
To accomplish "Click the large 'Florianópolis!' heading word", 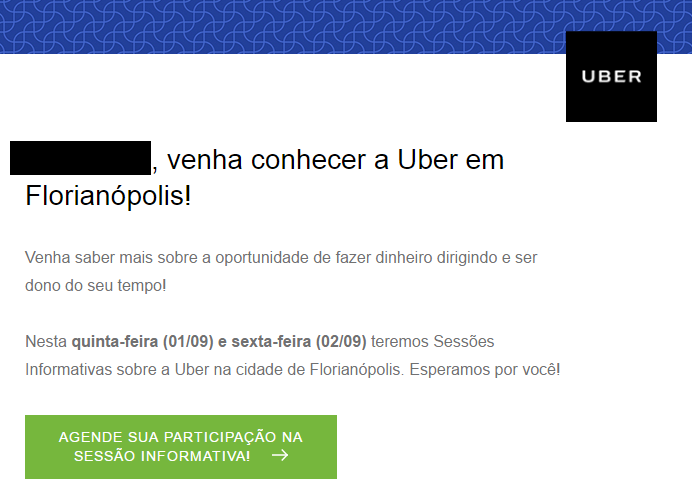I will point(108,196).
